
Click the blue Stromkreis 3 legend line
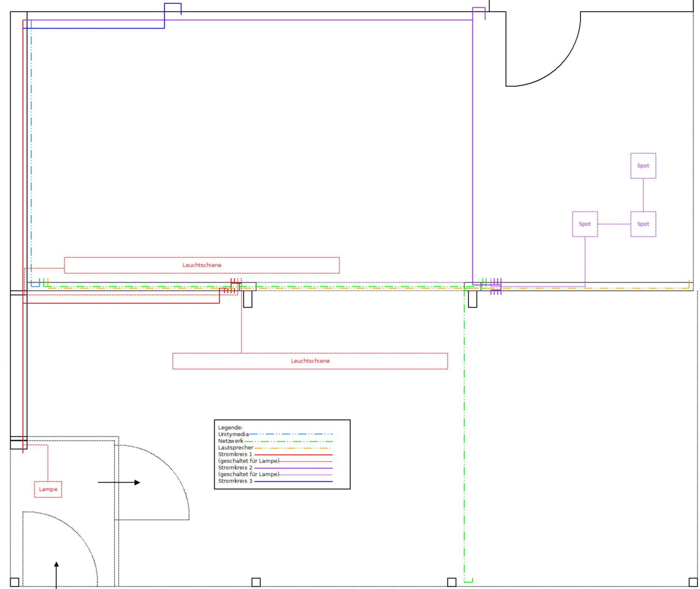293,482
